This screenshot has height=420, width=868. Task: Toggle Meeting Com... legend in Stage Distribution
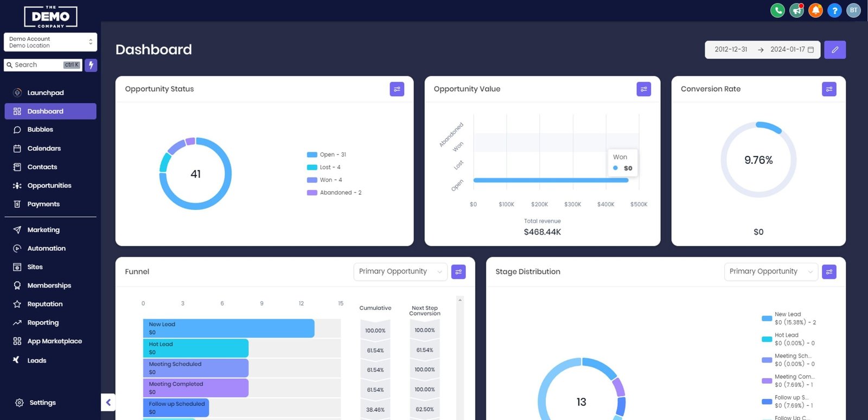pyautogui.click(x=788, y=380)
